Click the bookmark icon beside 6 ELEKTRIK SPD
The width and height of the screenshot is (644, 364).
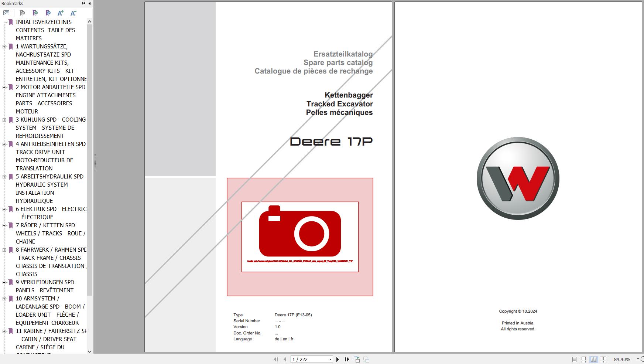point(11,209)
